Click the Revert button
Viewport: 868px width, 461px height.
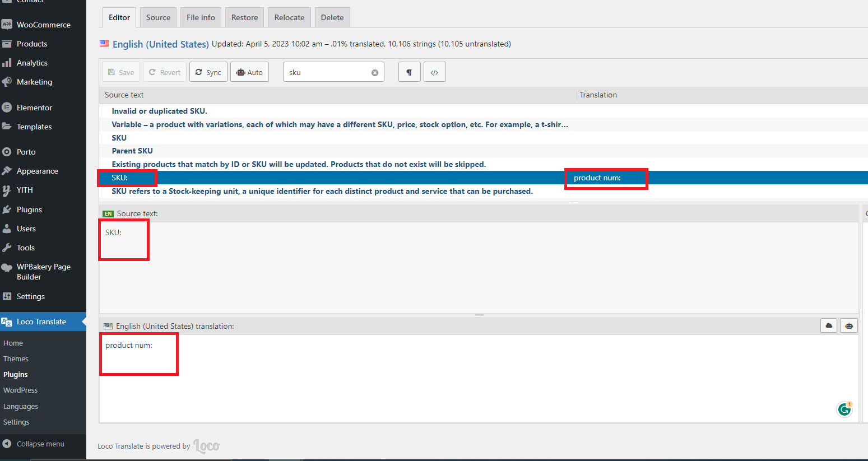pyautogui.click(x=165, y=72)
